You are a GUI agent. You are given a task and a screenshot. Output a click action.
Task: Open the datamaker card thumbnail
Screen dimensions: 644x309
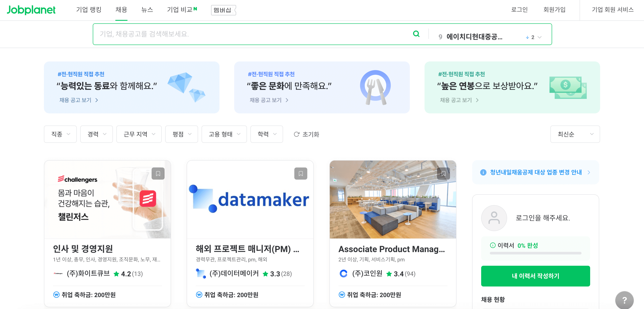250,200
